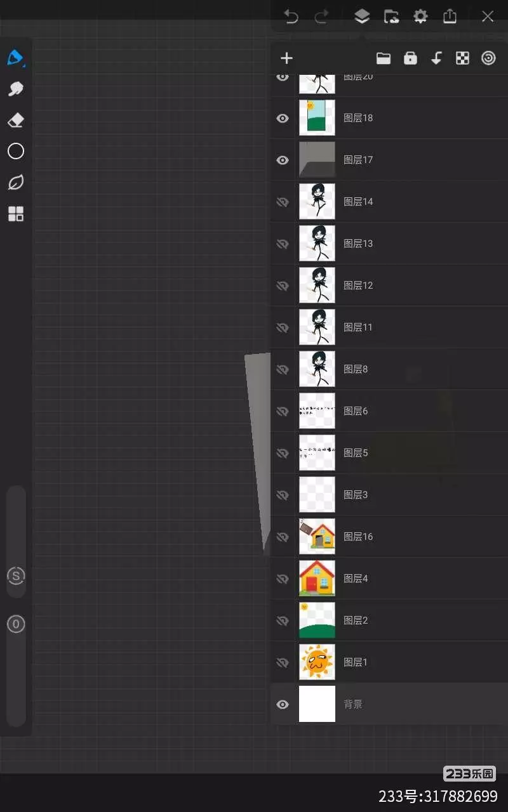Screen dimensions: 508x812
Task: Lock the selected layer
Action: 410,58
